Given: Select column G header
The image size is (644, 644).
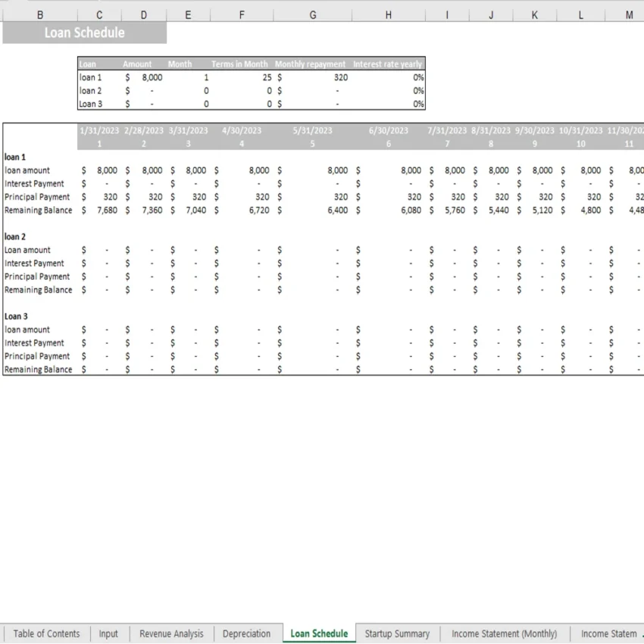Looking at the screenshot, I should coord(312,14).
